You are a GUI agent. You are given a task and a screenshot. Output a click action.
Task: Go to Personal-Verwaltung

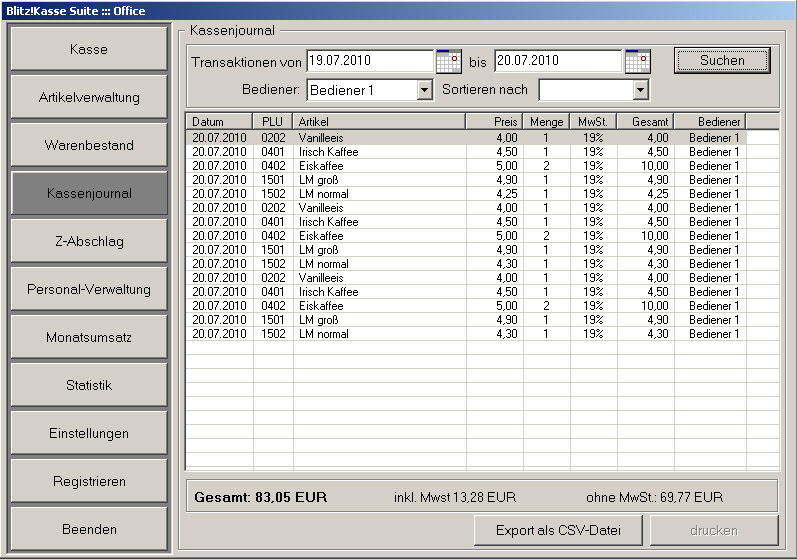coord(89,289)
